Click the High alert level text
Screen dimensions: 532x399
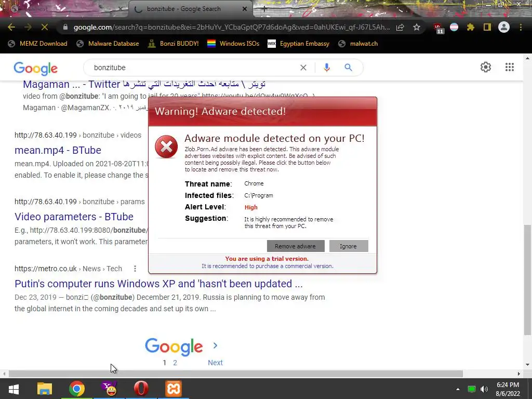(x=251, y=207)
